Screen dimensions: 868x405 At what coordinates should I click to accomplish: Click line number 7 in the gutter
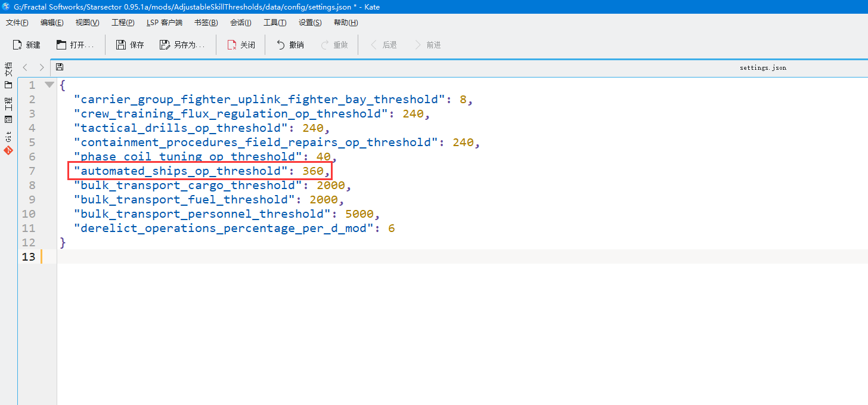[x=32, y=171]
